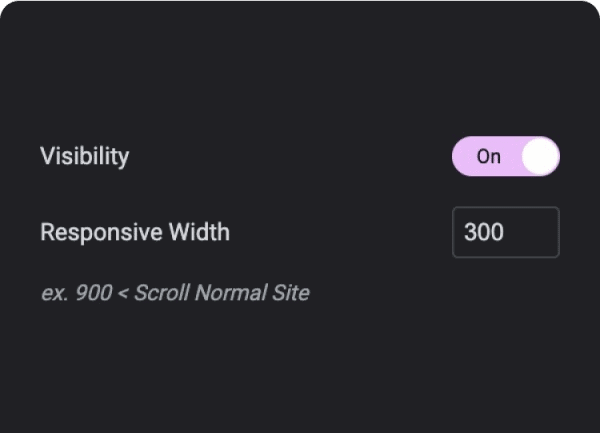Switch off the Visibility option
This screenshot has width=600, height=433.
coord(505,157)
